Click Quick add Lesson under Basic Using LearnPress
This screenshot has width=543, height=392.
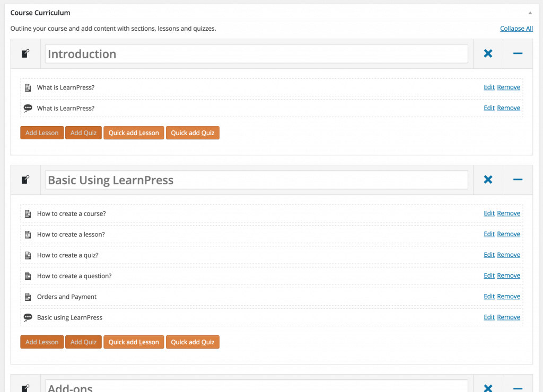pos(134,342)
